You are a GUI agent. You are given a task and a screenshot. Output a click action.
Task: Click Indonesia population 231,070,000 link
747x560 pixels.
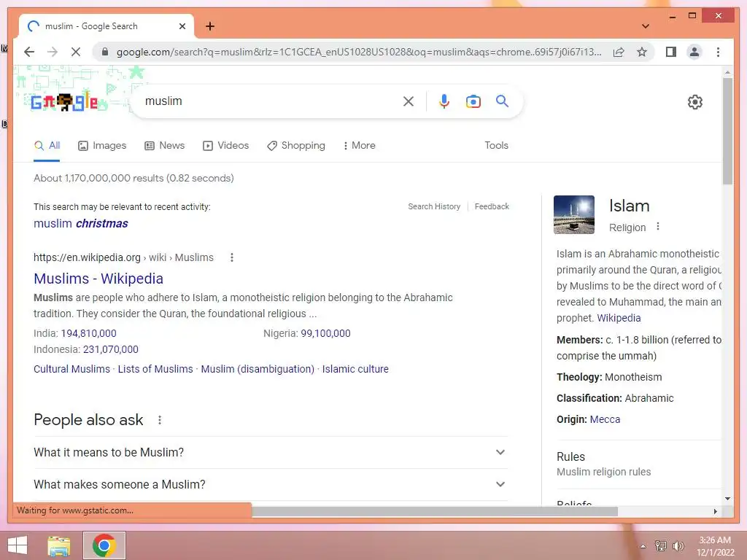pyautogui.click(x=111, y=349)
